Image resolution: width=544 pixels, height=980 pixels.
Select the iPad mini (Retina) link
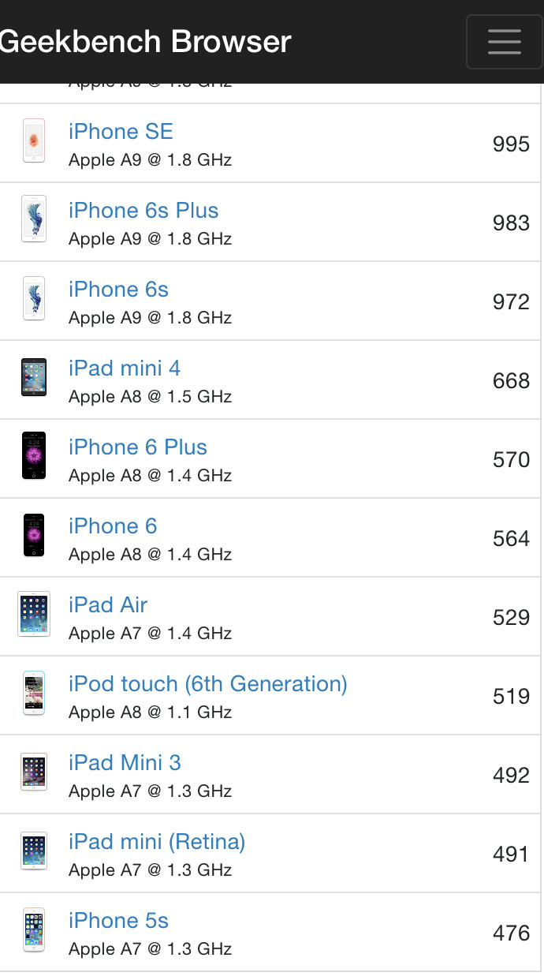click(x=157, y=842)
